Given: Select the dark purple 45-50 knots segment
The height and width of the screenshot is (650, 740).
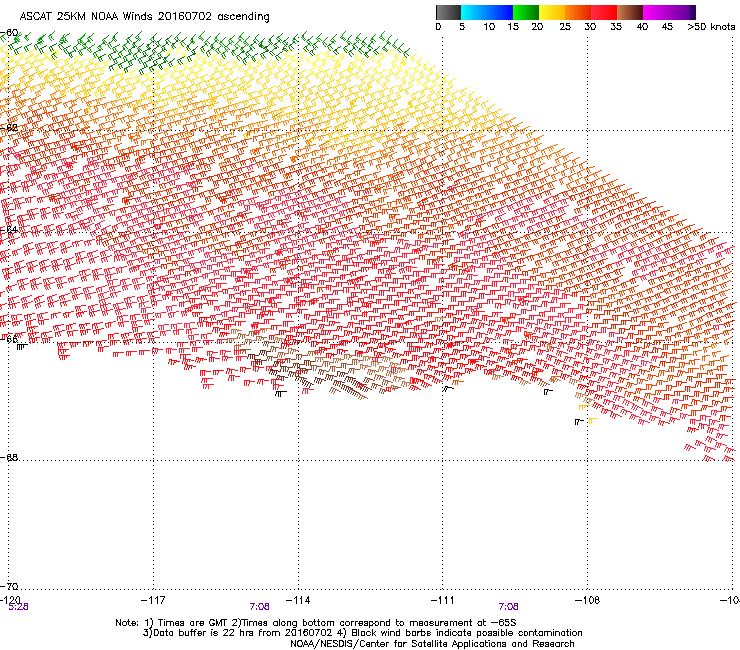Looking at the screenshot, I should coord(682,12).
